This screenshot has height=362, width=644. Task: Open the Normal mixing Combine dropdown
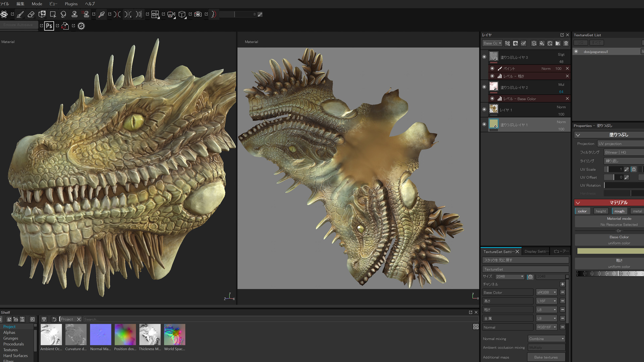coord(546,339)
